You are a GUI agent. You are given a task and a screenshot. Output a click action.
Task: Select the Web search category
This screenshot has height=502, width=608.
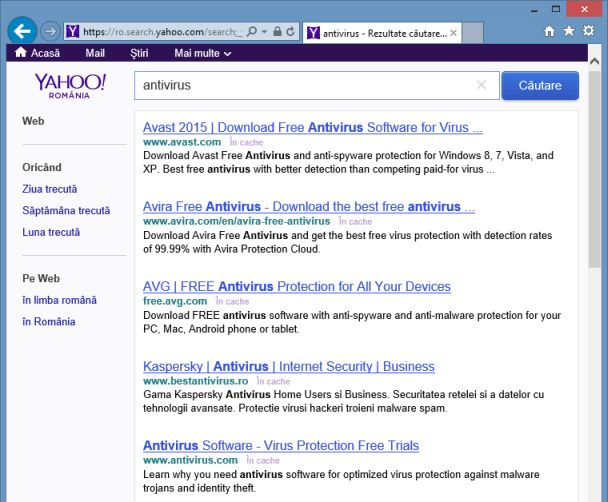point(33,121)
